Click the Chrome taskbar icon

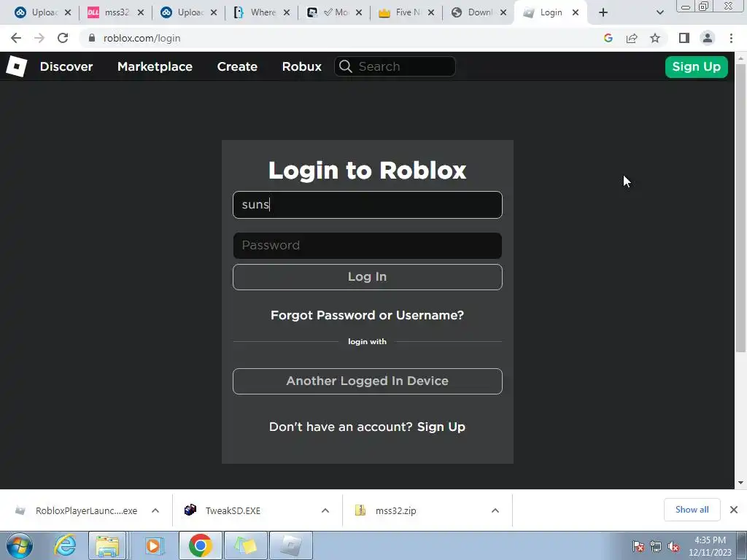pyautogui.click(x=200, y=545)
